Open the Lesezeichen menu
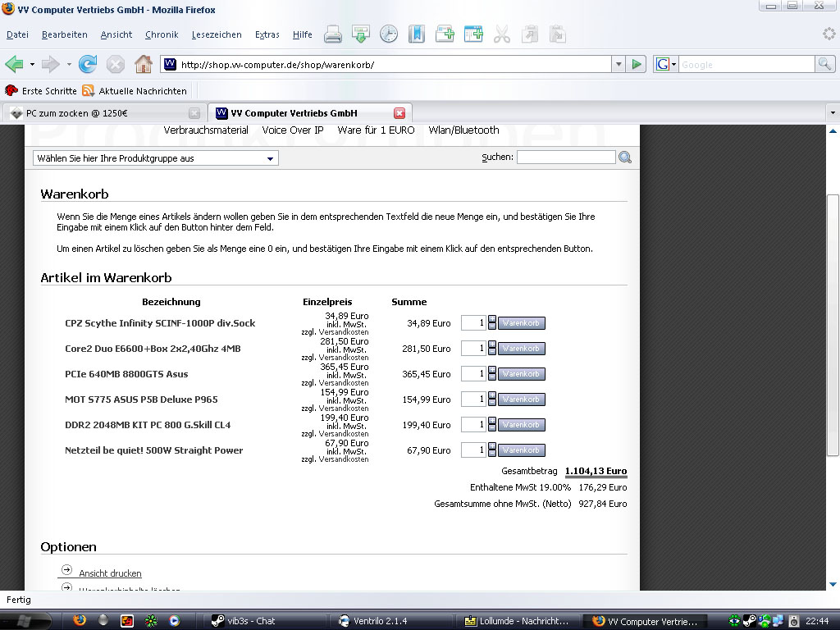Image resolution: width=840 pixels, height=630 pixels. point(217,34)
